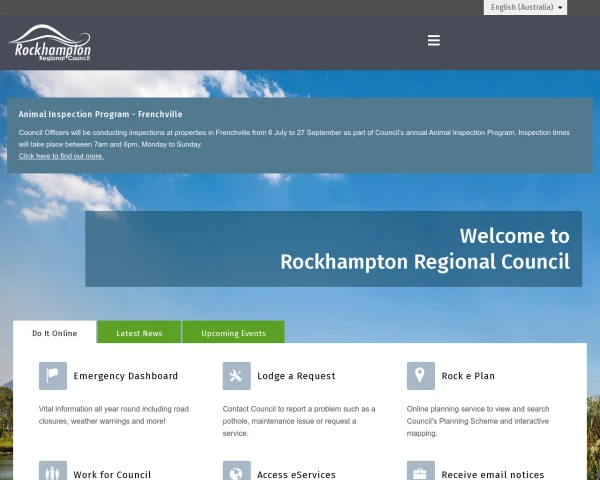Click the Work for Council people icon
Screen dimensions: 600x480
[53, 471]
